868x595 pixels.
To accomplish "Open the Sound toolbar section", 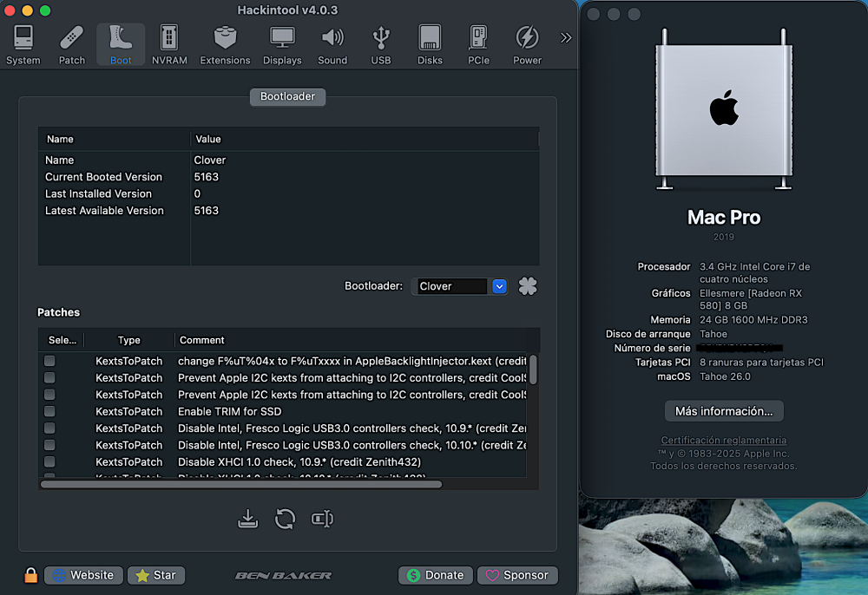I will pyautogui.click(x=332, y=45).
